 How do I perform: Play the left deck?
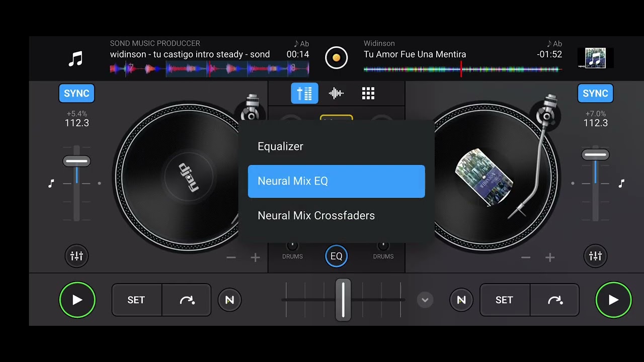[x=77, y=300]
